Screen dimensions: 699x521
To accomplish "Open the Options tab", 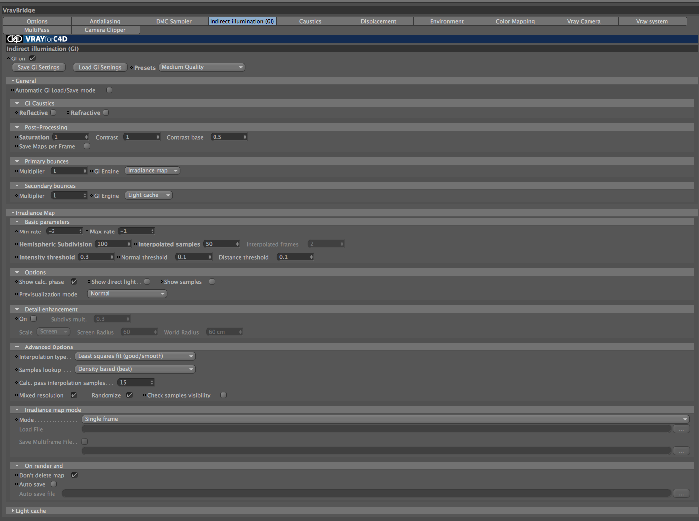I will pyautogui.click(x=37, y=21).
